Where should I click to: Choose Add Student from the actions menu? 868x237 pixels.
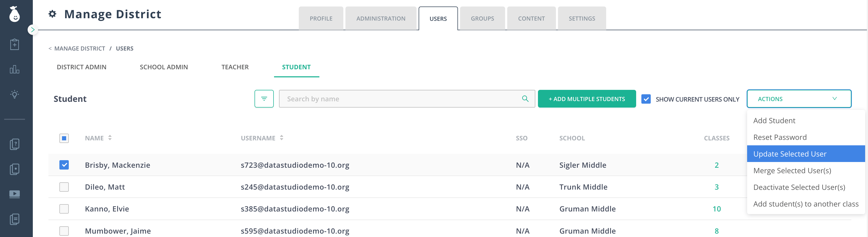pyautogui.click(x=806, y=121)
